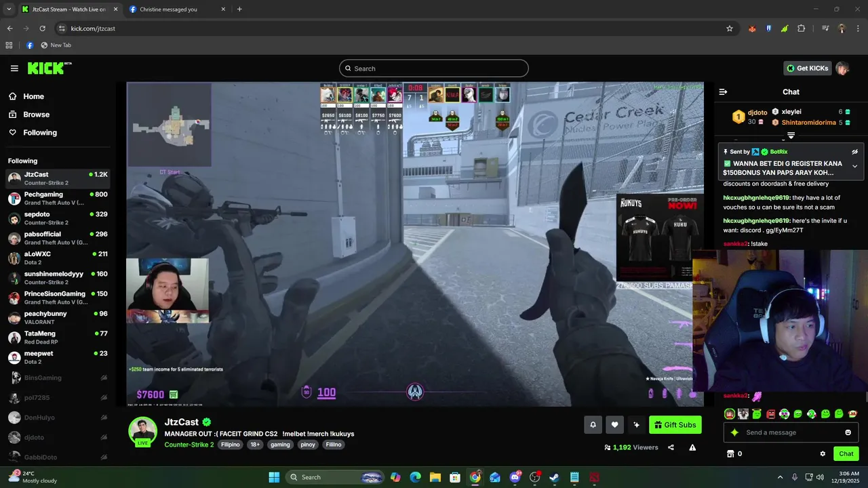This screenshot has width=868, height=488.
Task: Select the angry red emote
Action: (770, 413)
